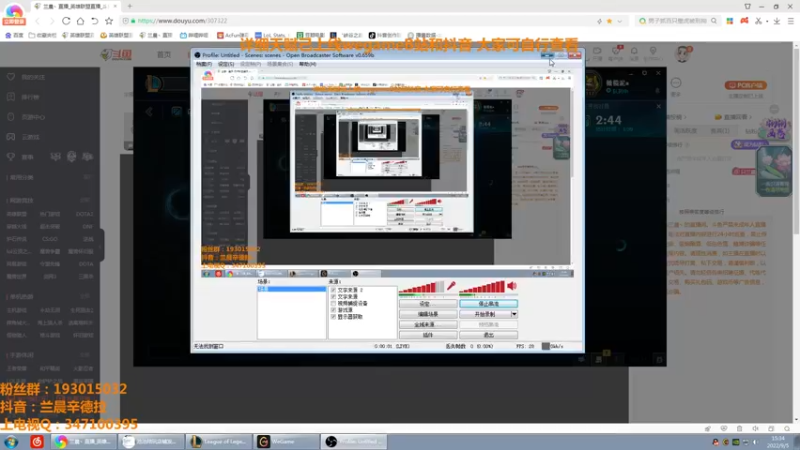The height and width of the screenshot is (450, 800).
Task: Adjust microphone volume bar in OBS
Action: click(421, 288)
